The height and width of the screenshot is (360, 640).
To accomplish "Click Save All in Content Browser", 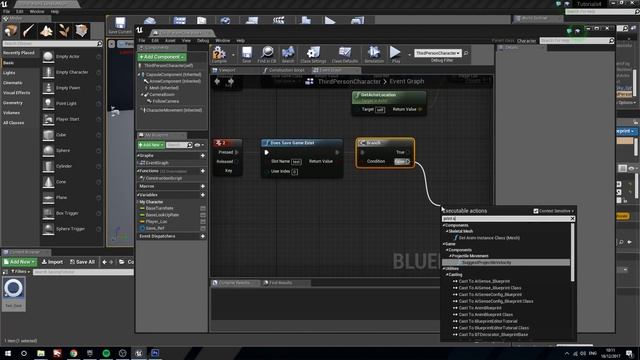I will [82, 262].
